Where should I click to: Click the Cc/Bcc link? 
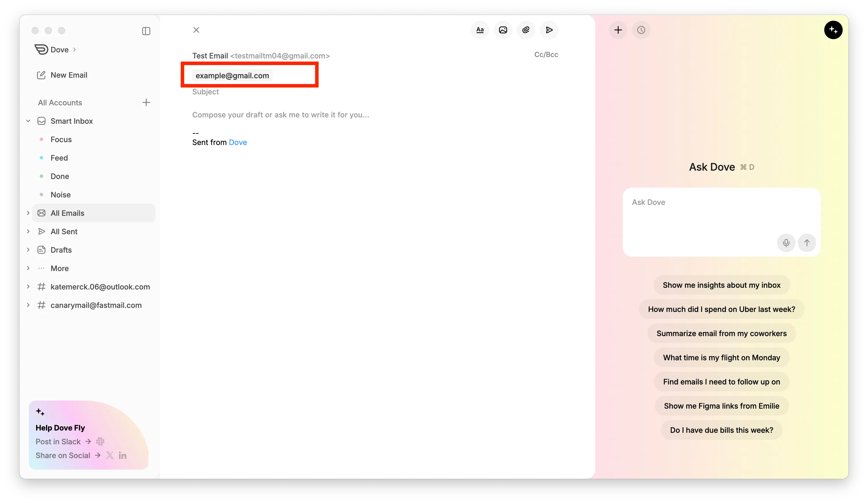tap(546, 54)
